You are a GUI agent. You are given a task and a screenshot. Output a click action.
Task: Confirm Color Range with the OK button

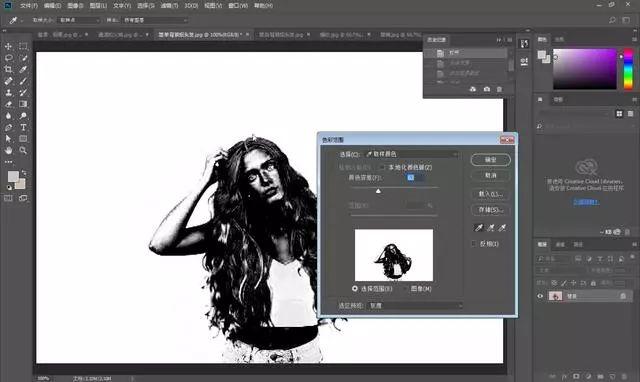pos(491,160)
